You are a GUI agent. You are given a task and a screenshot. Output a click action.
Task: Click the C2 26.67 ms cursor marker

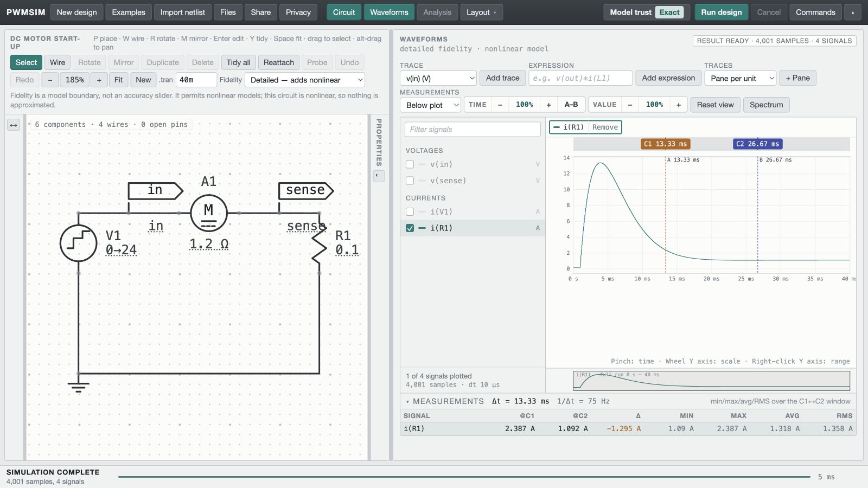click(x=758, y=144)
